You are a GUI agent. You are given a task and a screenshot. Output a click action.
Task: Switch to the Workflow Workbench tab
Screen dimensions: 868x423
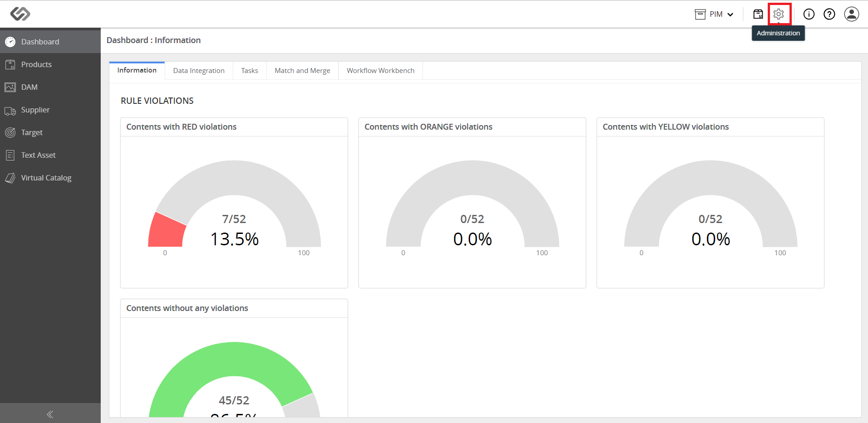(380, 70)
